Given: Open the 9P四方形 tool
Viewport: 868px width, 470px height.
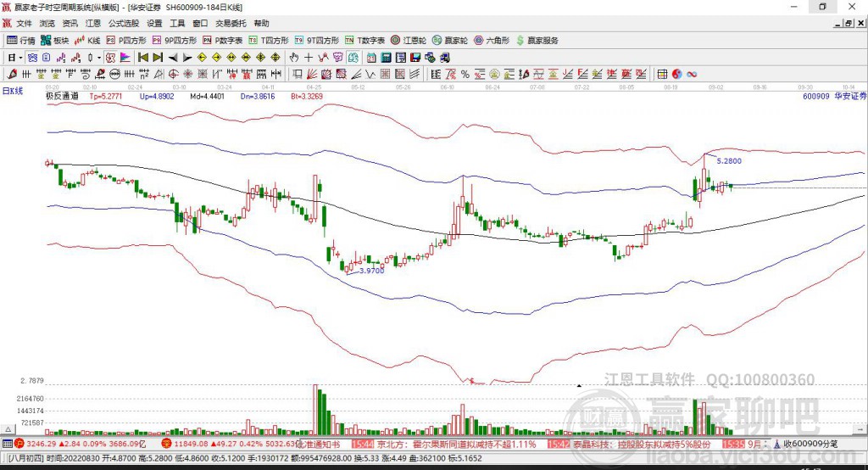Looking at the screenshot, I should (x=175, y=41).
